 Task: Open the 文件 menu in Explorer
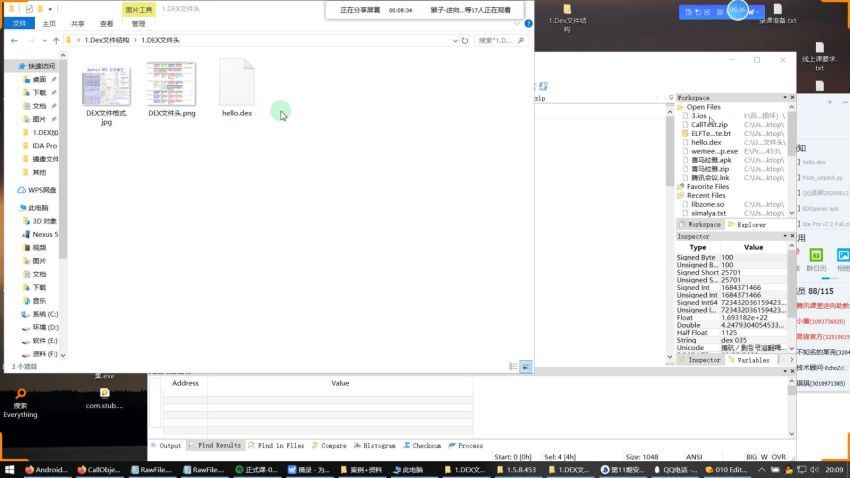pos(21,23)
